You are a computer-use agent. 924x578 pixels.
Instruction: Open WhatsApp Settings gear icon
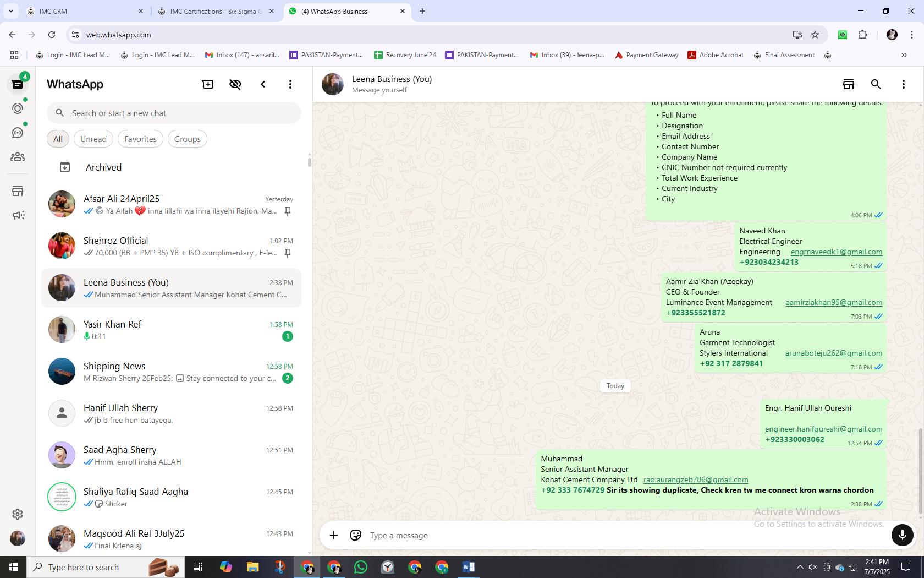tap(18, 514)
